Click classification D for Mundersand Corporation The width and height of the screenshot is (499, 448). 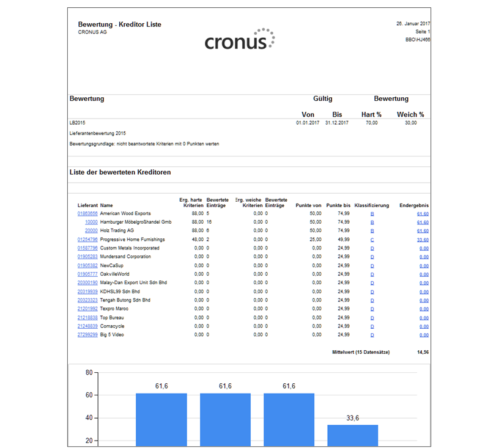(372, 257)
